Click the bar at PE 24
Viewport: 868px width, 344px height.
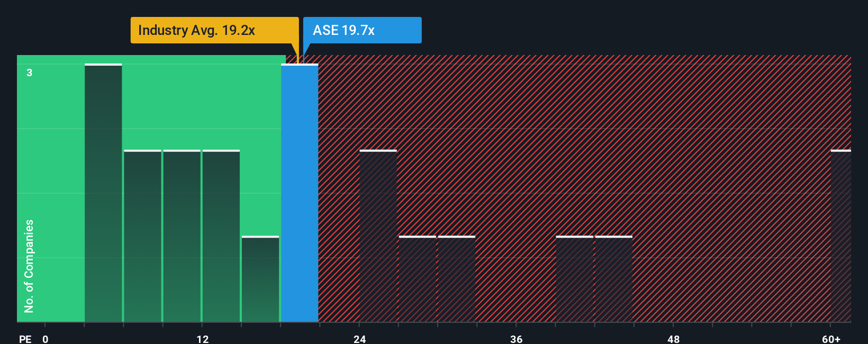(378, 236)
